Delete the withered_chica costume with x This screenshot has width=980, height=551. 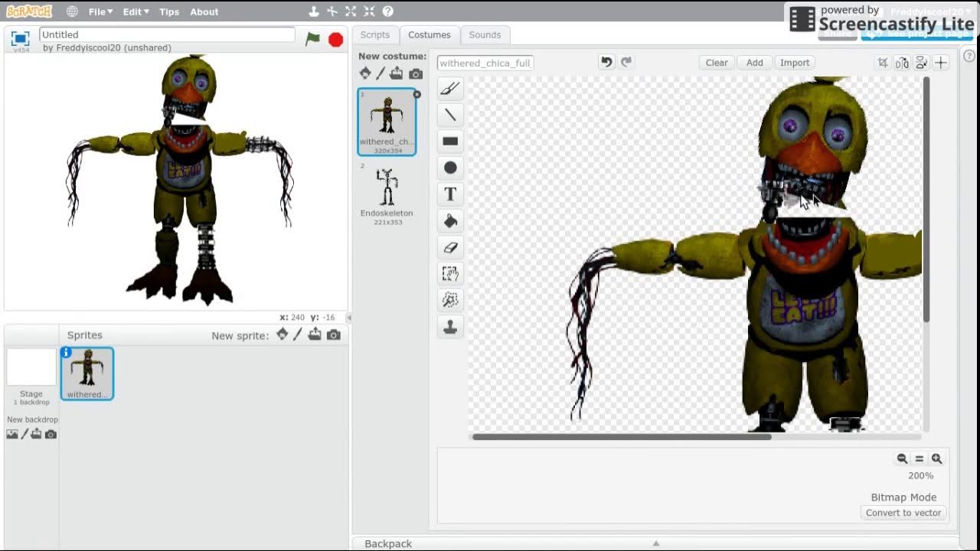(x=416, y=94)
